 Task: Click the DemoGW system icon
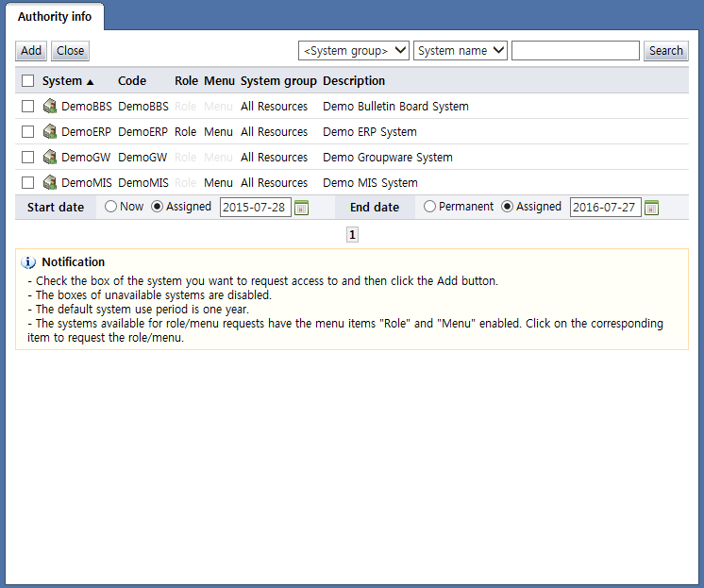pos(50,158)
